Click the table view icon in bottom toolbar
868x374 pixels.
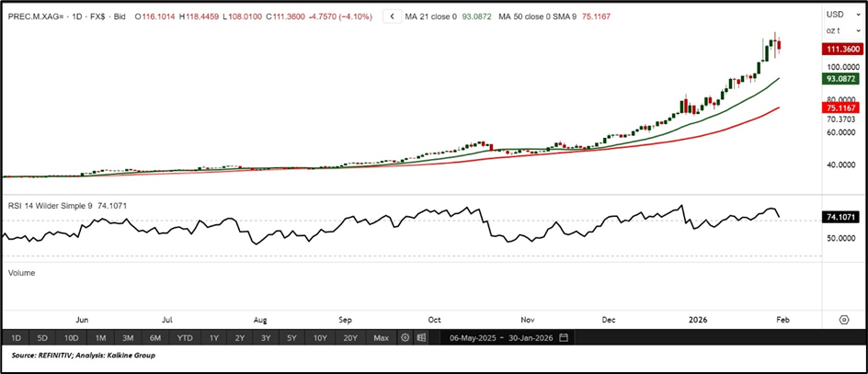[x=420, y=337]
